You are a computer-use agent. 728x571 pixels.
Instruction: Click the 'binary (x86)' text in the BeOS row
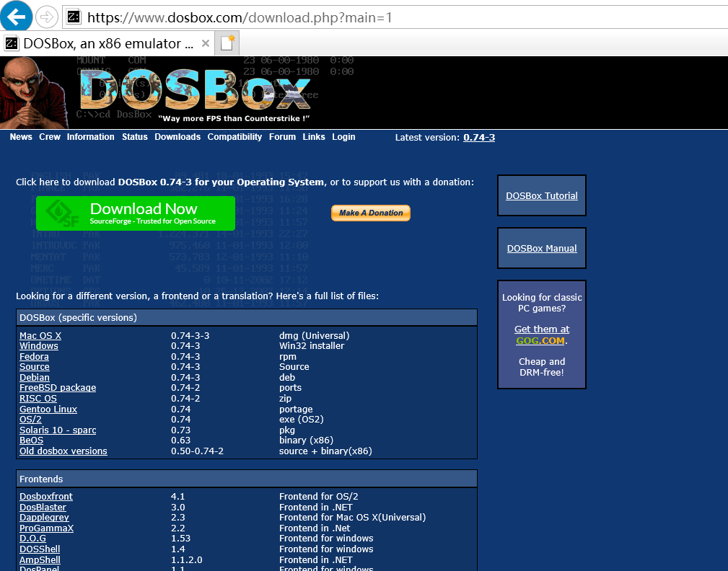coord(306,441)
